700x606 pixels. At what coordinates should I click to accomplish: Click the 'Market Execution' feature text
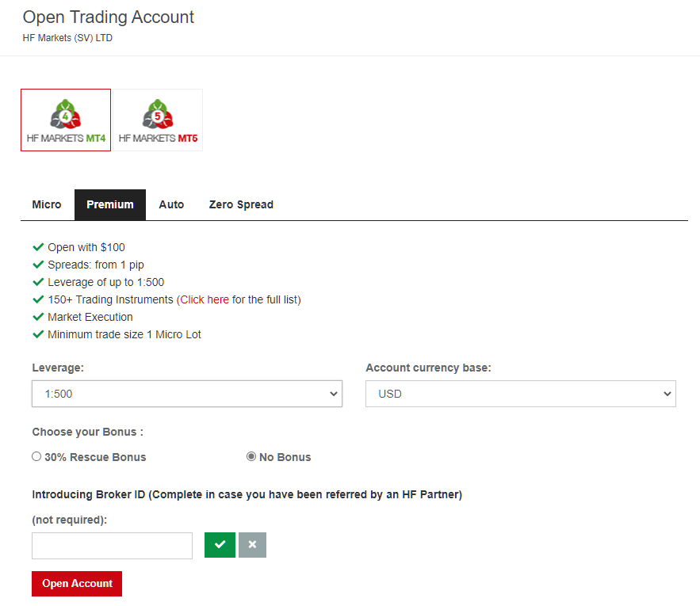click(x=90, y=317)
